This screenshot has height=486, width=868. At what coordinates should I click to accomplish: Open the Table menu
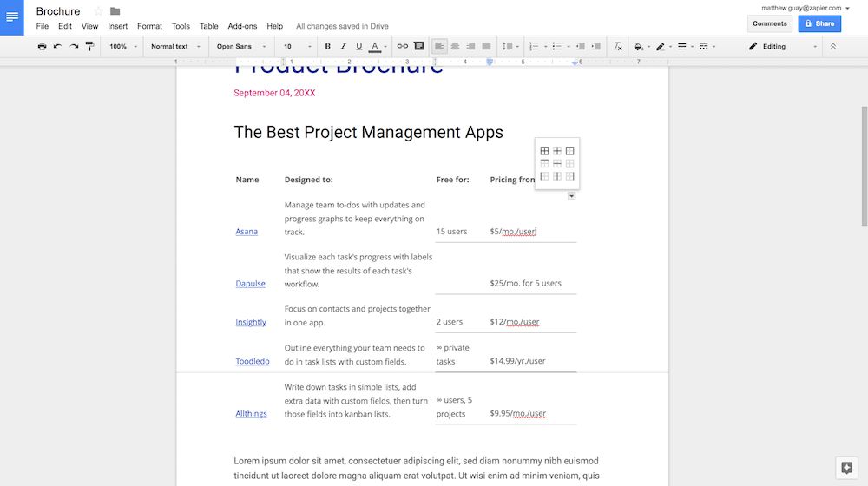coord(208,27)
